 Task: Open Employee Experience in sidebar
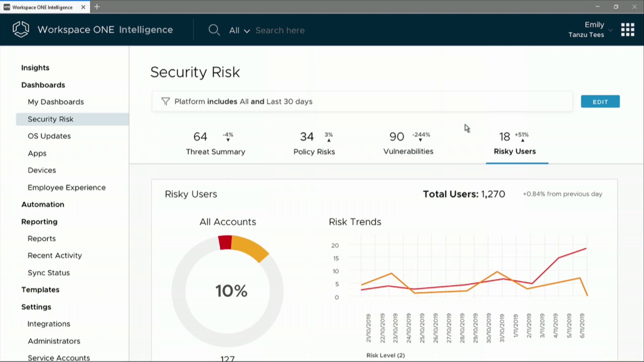coord(66,188)
